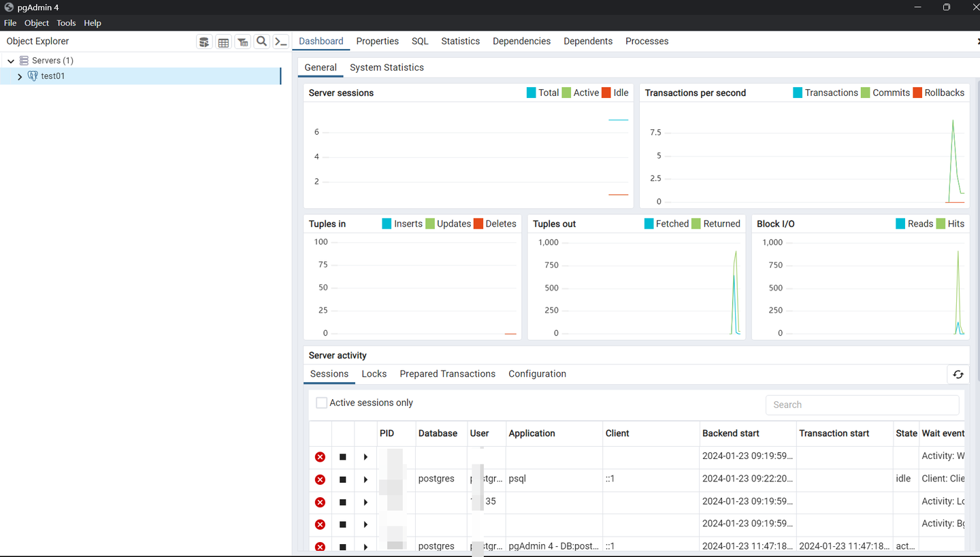The width and height of the screenshot is (980, 557).
Task: Open the Tools menu
Action: (x=66, y=23)
